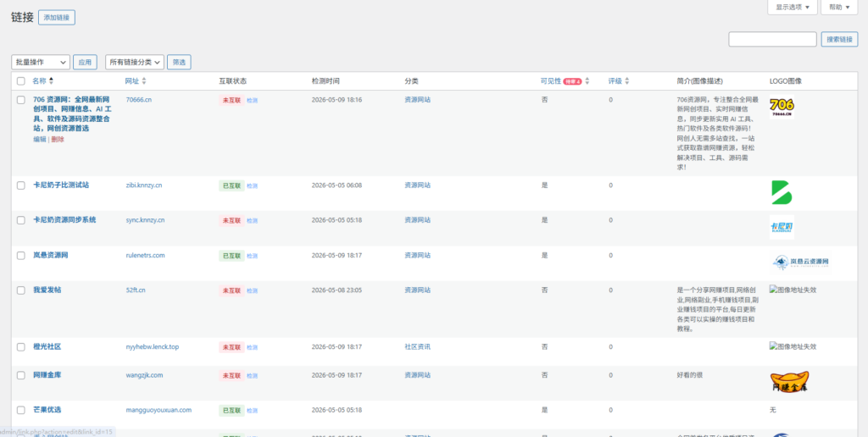Check the 我爱发帖 row checkbox
Viewport: 868px width, 437px height.
pyautogui.click(x=21, y=290)
